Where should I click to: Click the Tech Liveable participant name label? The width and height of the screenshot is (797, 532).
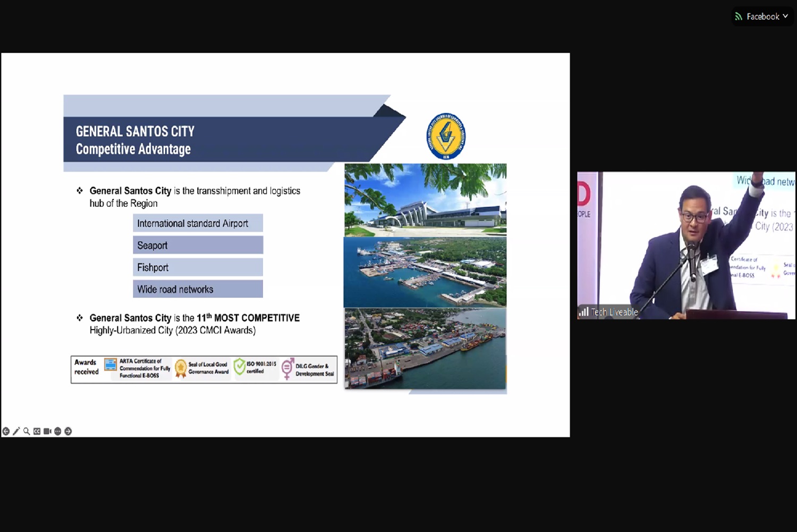point(614,312)
